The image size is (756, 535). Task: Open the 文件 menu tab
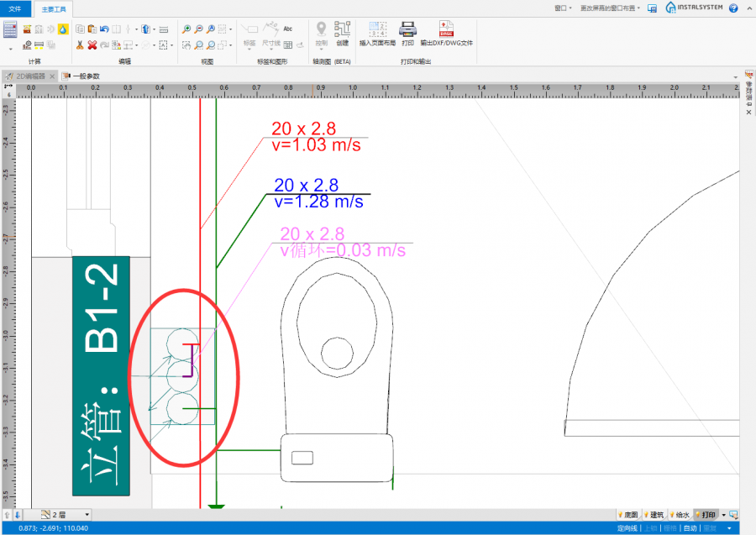(x=16, y=8)
